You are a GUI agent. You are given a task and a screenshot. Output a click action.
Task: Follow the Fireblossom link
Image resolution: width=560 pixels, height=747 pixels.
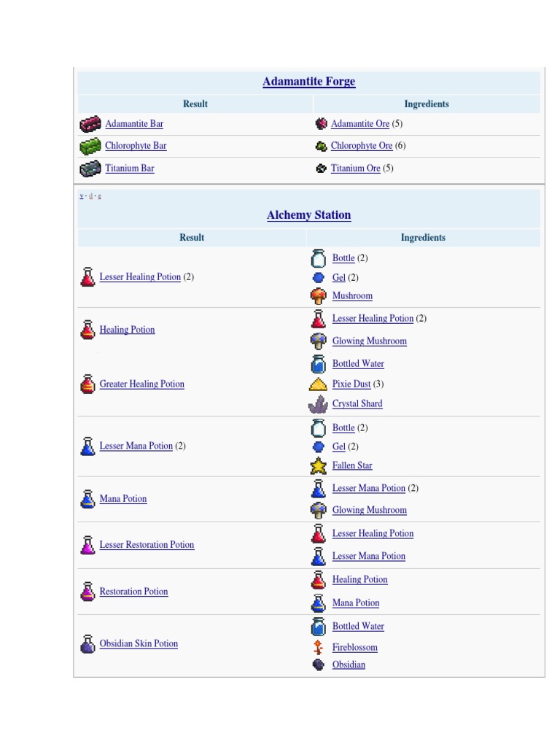pos(355,648)
